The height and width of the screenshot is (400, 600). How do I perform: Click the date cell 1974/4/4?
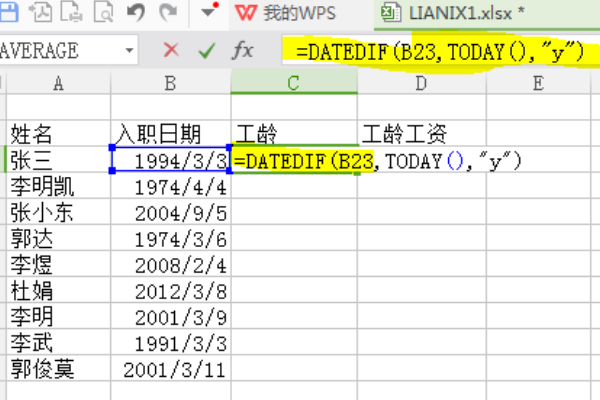coord(171,186)
